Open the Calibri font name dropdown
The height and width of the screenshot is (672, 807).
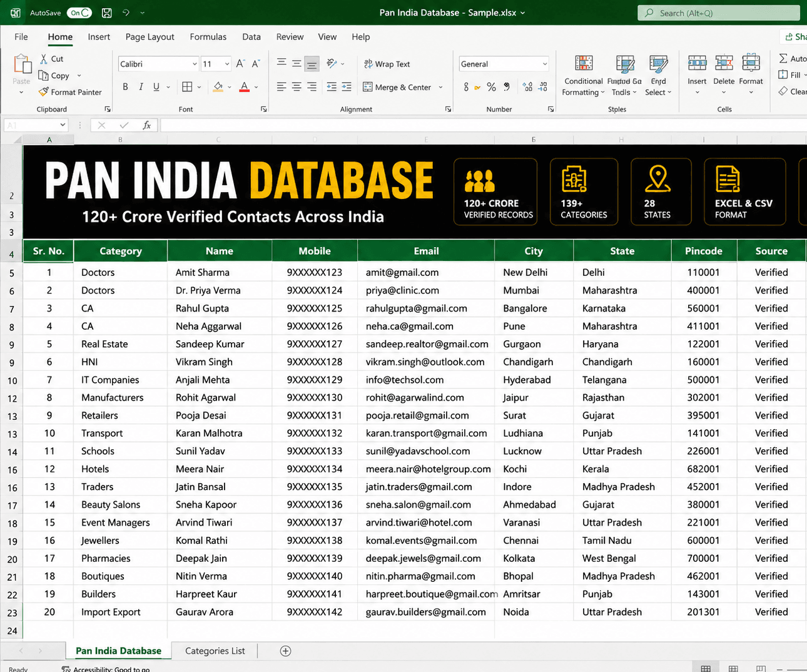[195, 64]
